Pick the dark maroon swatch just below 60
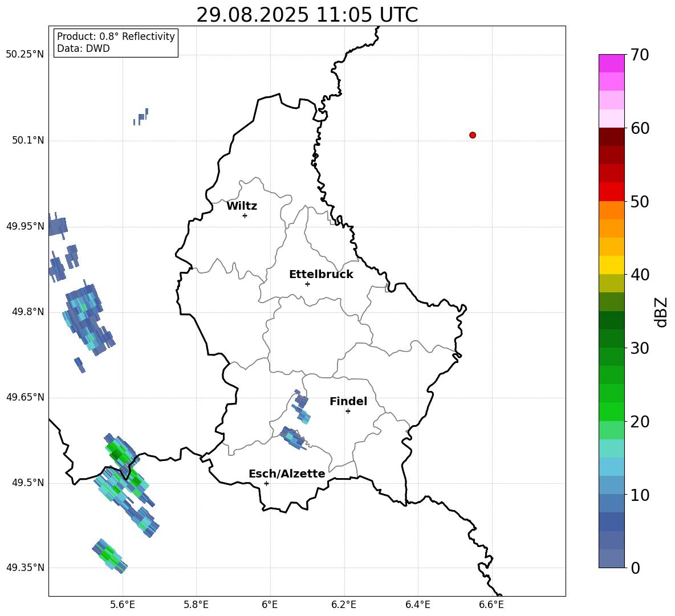675x616 pixels. coord(612,137)
